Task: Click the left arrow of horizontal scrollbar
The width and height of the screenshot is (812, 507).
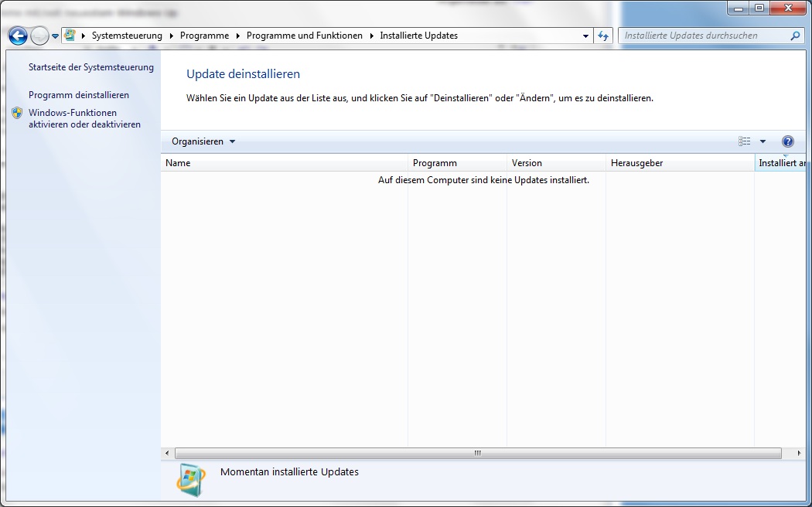Action: click(167, 453)
